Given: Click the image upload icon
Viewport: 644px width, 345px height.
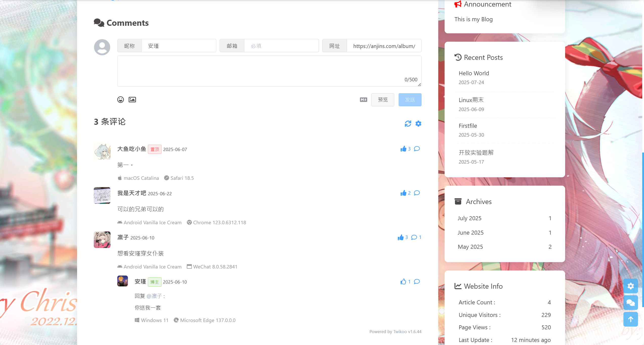Looking at the screenshot, I should tap(132, 100).
